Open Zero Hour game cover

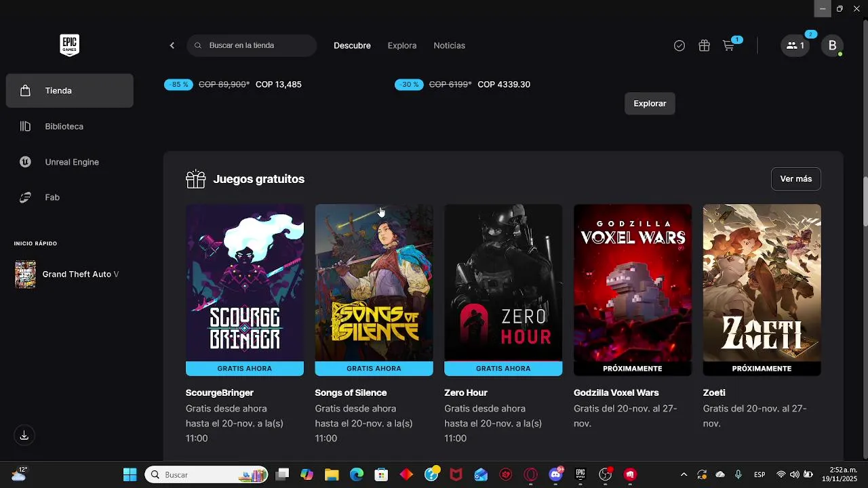(x=503, y=283)
